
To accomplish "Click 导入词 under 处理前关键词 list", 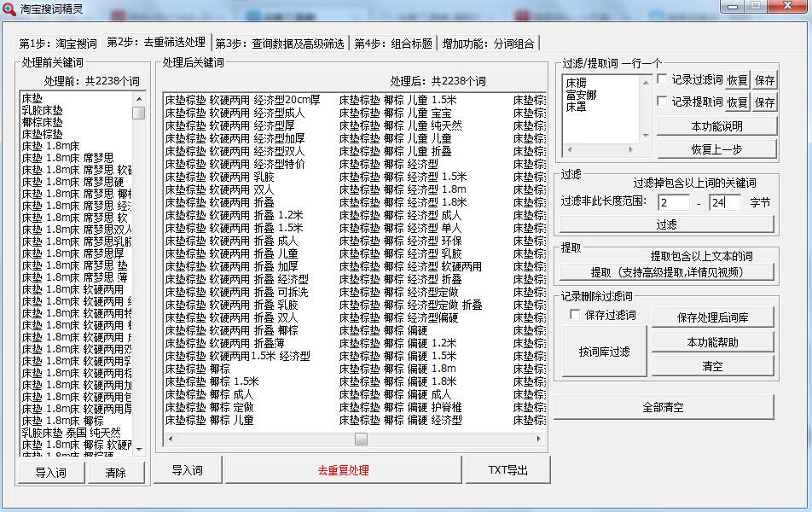I will (x=51, y=473).
